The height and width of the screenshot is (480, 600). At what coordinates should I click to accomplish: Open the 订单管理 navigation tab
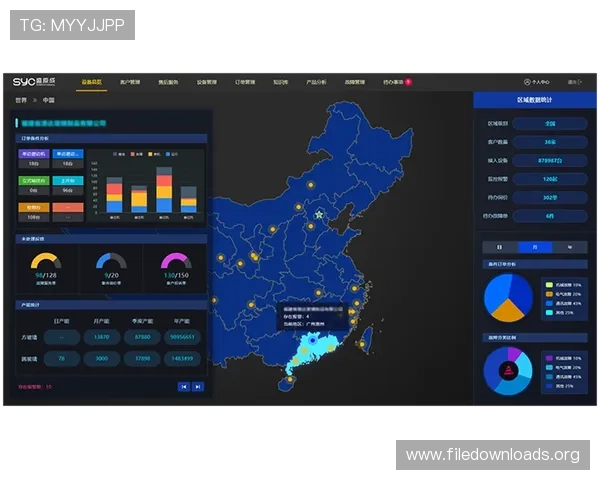click(x=245, y=82)
